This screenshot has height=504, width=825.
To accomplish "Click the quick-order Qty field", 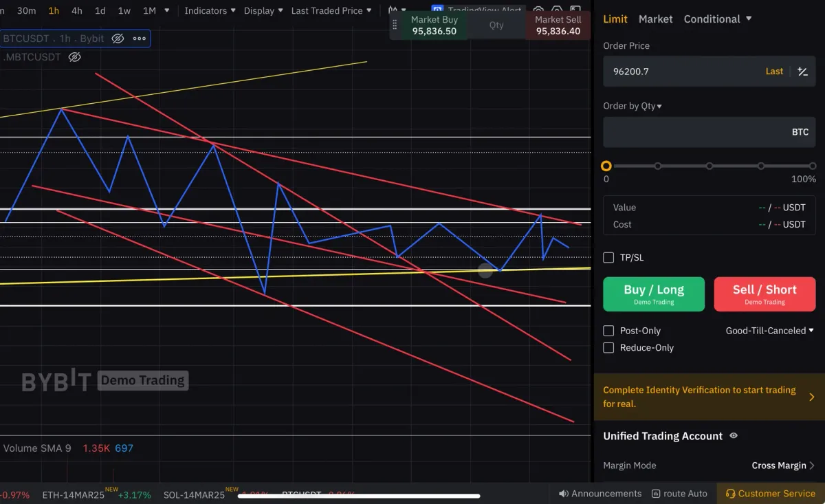I will coord(496,25).
